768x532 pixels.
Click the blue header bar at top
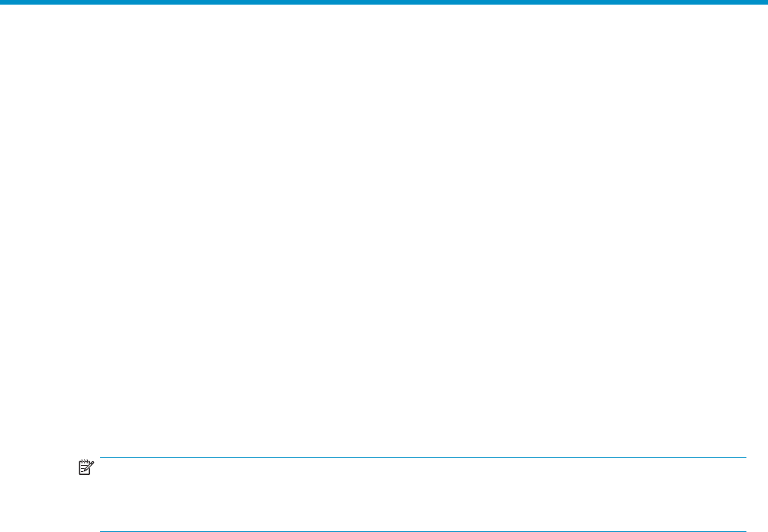tap(384, 2)
